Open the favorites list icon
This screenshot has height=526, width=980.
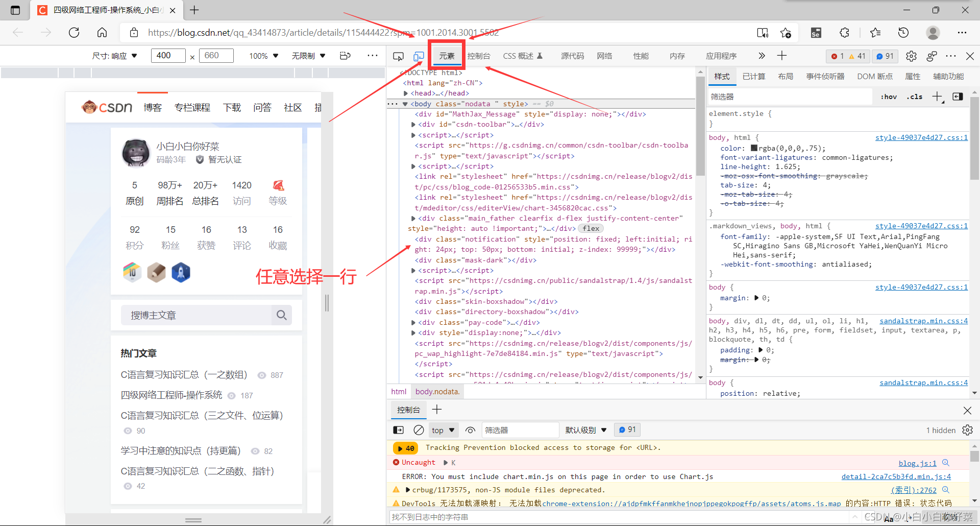point(875,33)
